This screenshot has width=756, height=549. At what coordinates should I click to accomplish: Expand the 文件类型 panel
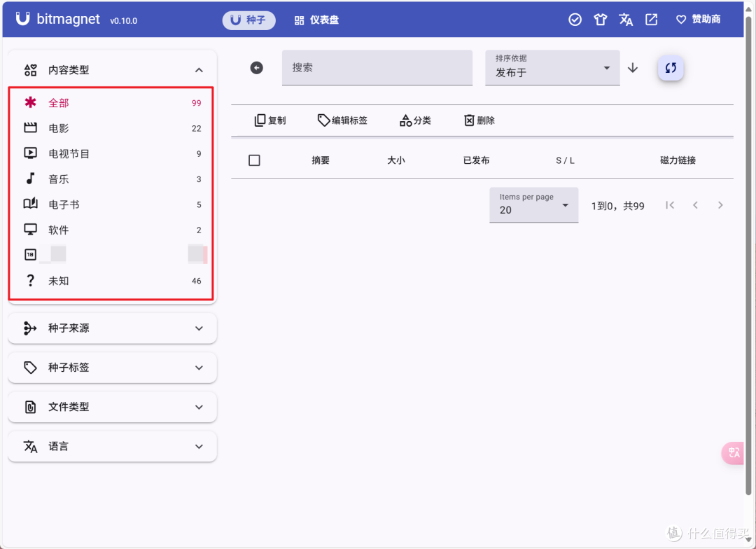112,407
